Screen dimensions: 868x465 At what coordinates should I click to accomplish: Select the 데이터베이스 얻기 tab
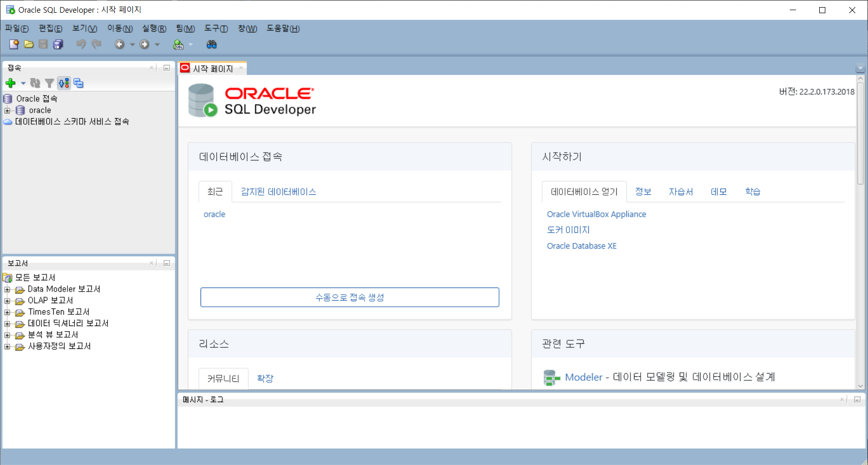pos(584,192)
